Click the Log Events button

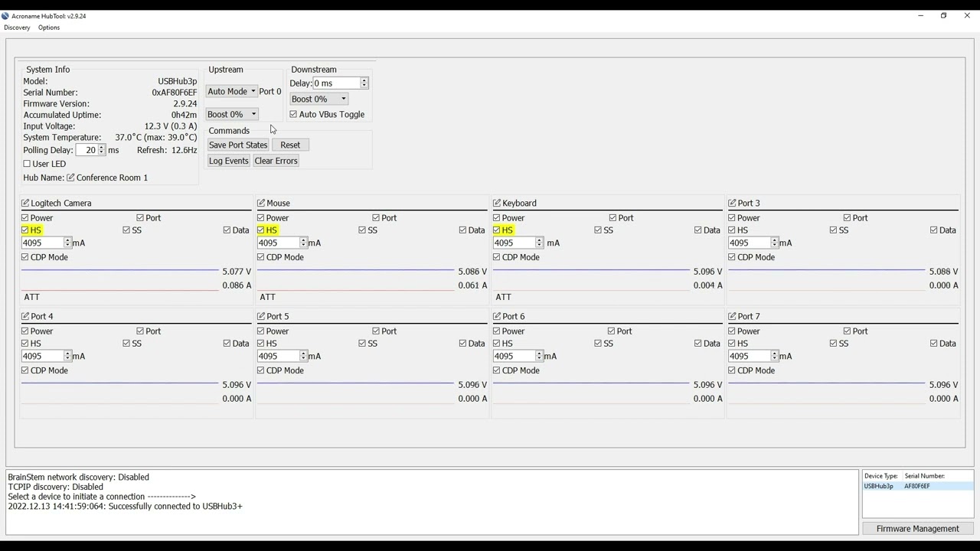point(228,161)
